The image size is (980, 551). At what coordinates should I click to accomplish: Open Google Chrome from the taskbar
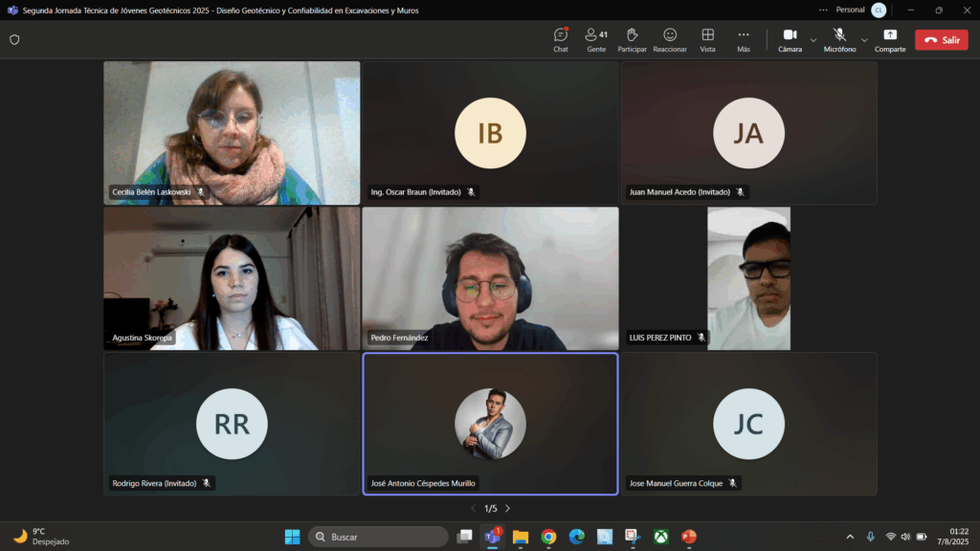(x=548, y=537)
